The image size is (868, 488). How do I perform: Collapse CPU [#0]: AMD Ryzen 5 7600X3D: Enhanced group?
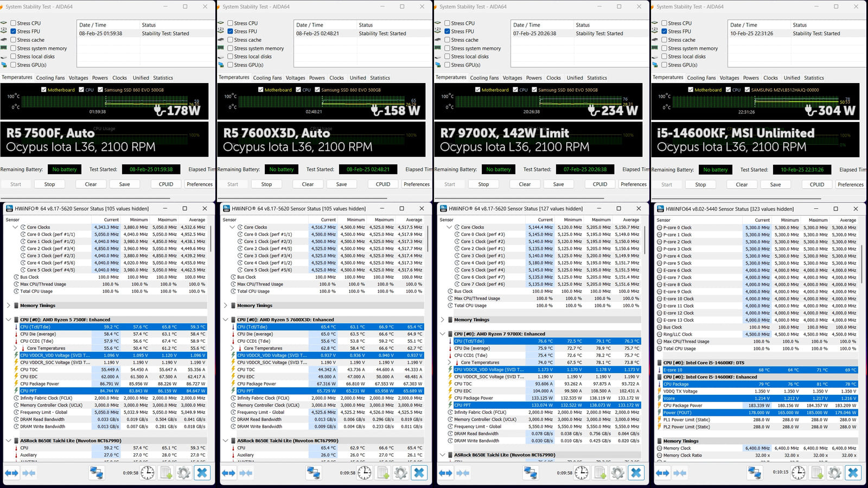click(226, 319)
